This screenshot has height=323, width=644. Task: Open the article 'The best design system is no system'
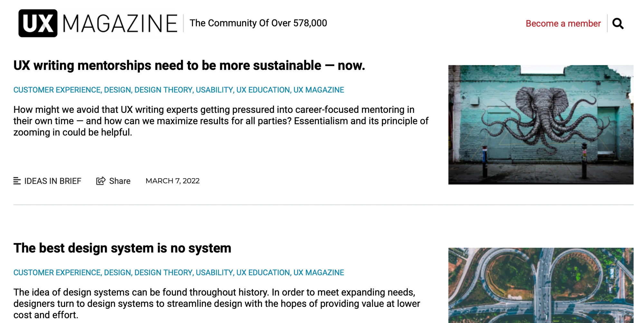(x=122, y=248)
